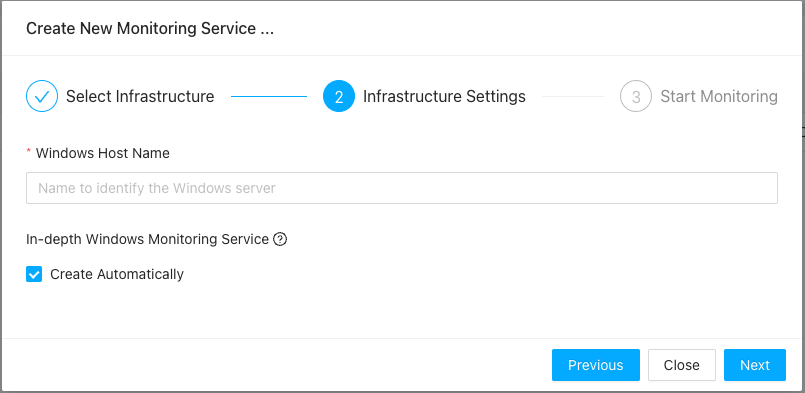The height and width of the screenshot is (393, 805).
Task: Select the Infrastructure Settings step label
Action: pos(444,96)
